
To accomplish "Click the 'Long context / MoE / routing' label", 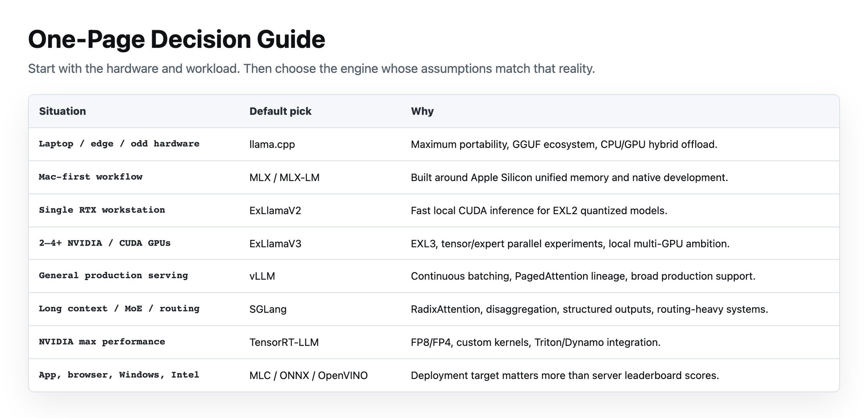I will (119, 308).
